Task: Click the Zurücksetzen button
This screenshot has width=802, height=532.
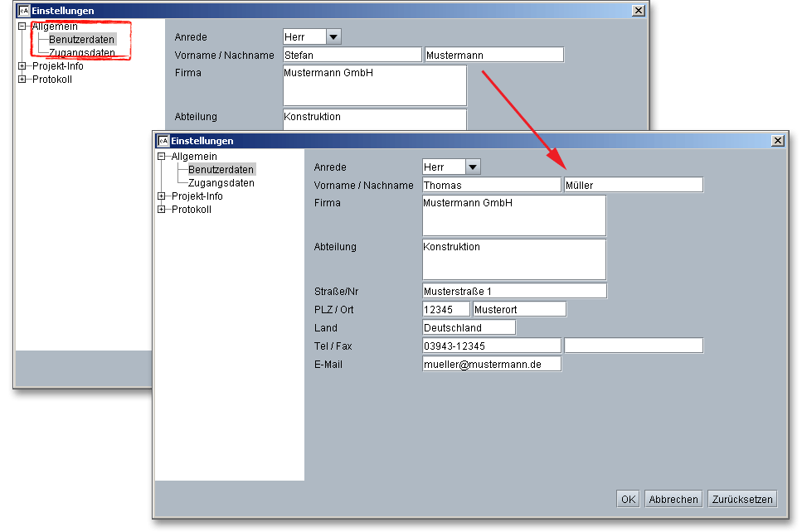Action: [x=742, y=499]
